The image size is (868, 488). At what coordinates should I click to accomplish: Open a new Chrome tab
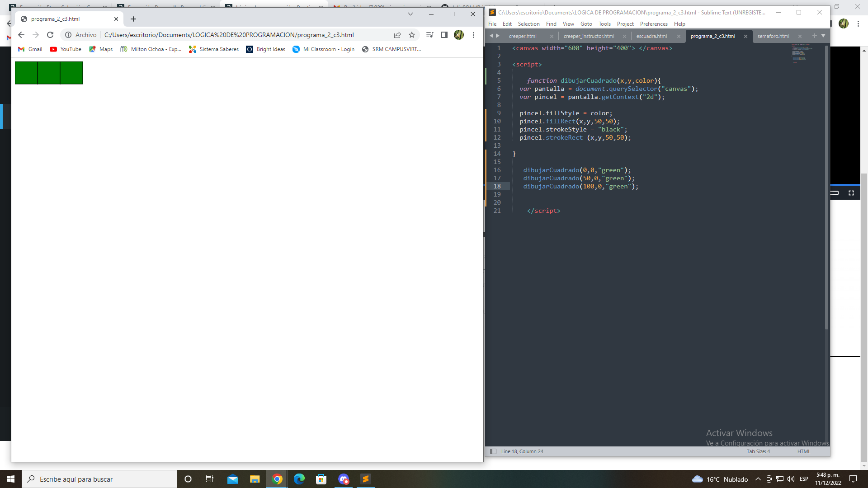[x=133, y=19]
